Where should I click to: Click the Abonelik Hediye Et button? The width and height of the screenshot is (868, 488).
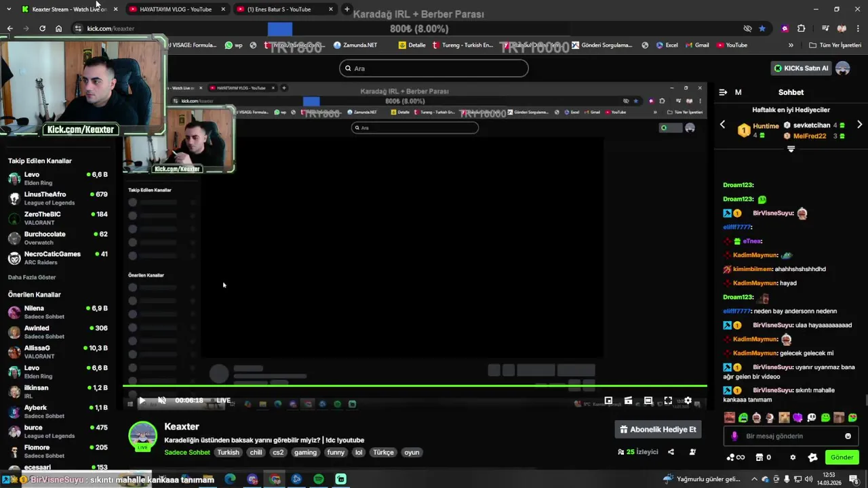tap(658, 429)
